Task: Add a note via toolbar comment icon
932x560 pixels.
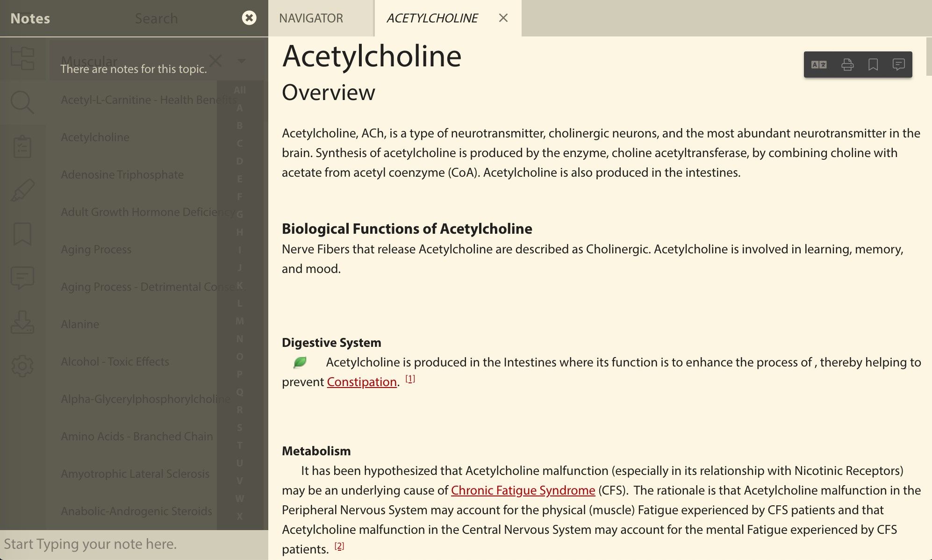Action: 898,65
